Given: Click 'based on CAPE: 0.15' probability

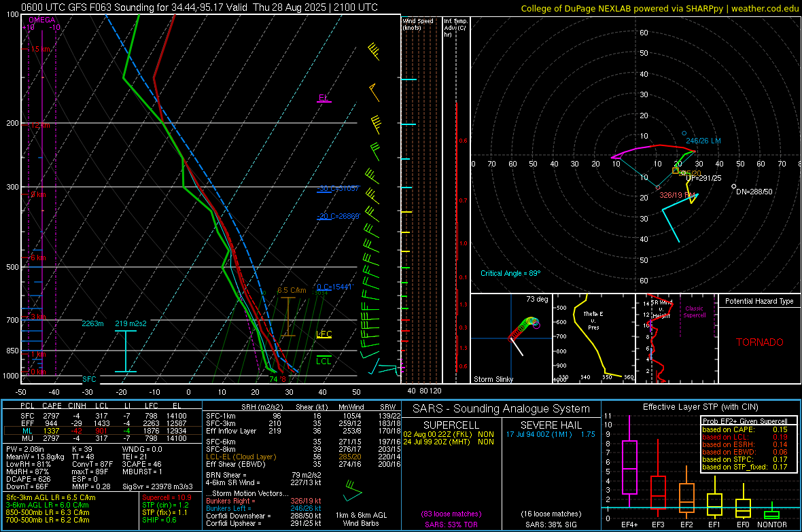Looking at the screenshot, I should [x=745, y=429].
